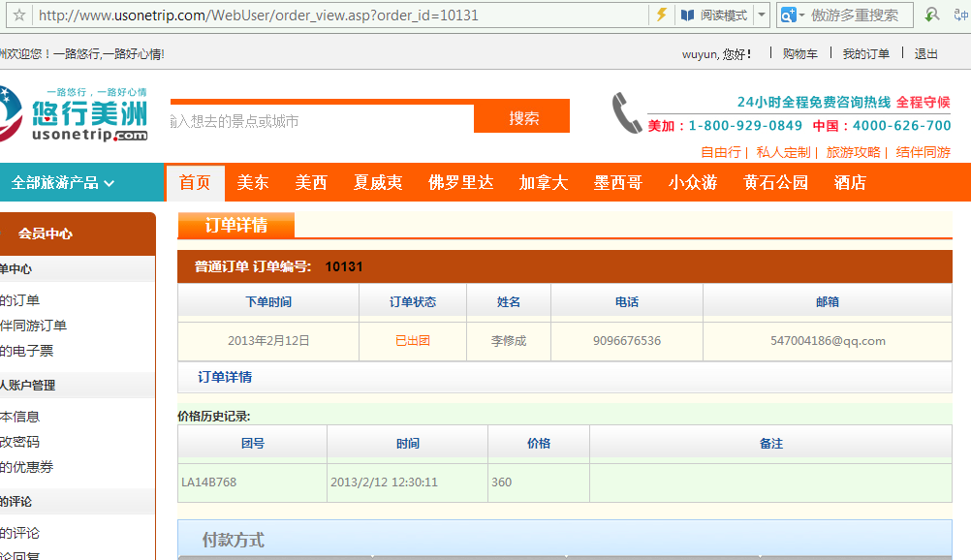Screen dimensions: 971x560
Task: Select the 墨西哥 navigation tab
Action: coord(618,183)
